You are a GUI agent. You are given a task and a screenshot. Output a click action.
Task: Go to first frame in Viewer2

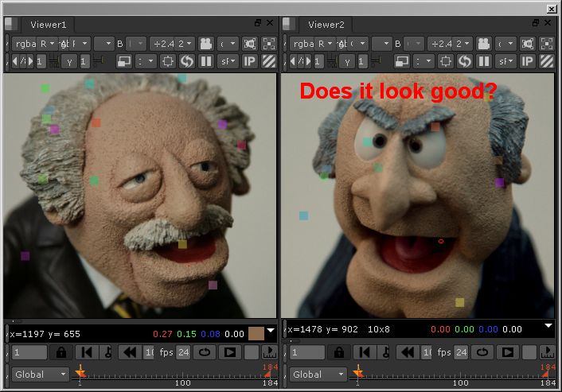point(364,352)
